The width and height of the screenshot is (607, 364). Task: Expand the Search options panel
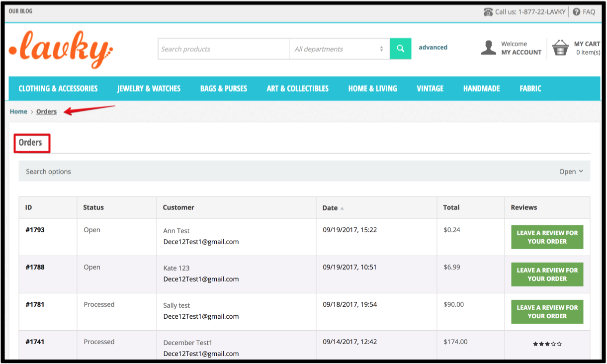49,171
